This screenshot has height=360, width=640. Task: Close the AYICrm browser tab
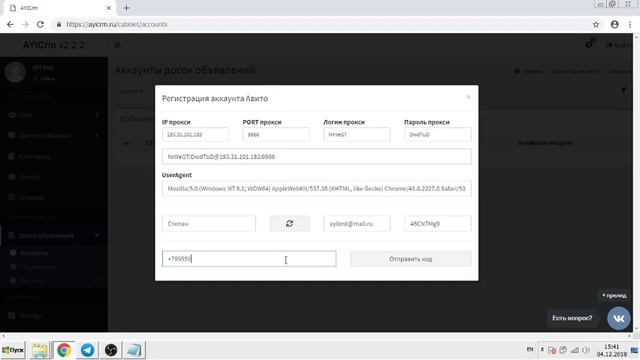pos(109,8)
